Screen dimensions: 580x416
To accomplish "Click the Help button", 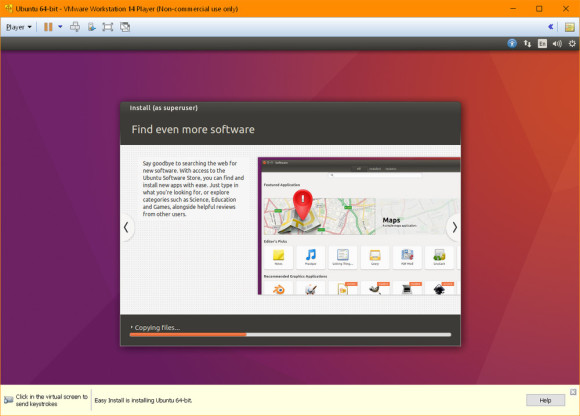I will coord(546,400).
